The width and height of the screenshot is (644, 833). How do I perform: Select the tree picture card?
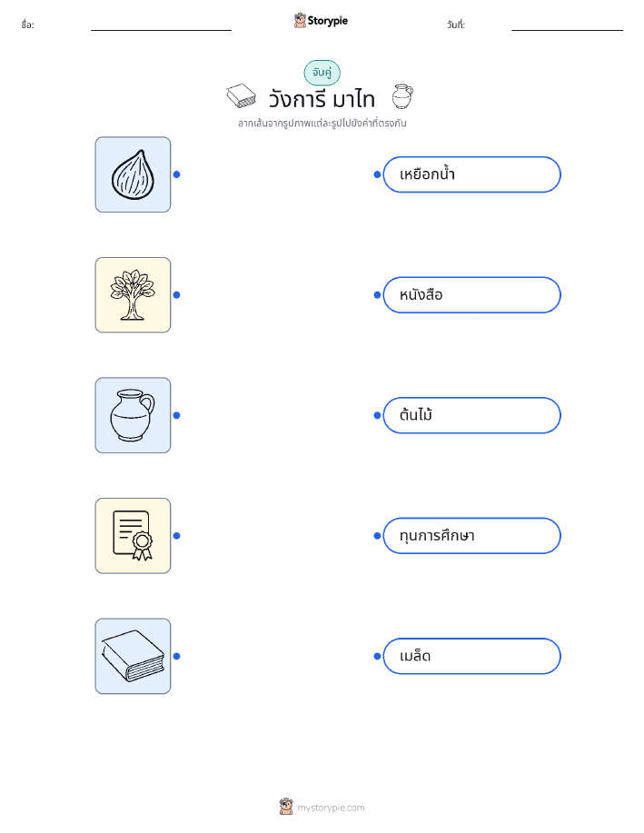click(x=133, y=295)
